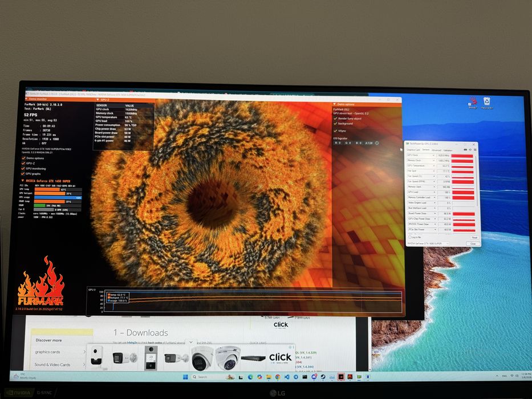Uncheck GPU-Z checkbox in Demo monitor
The height and width of the screenshot is (399, 532).
tap(23, 163)
